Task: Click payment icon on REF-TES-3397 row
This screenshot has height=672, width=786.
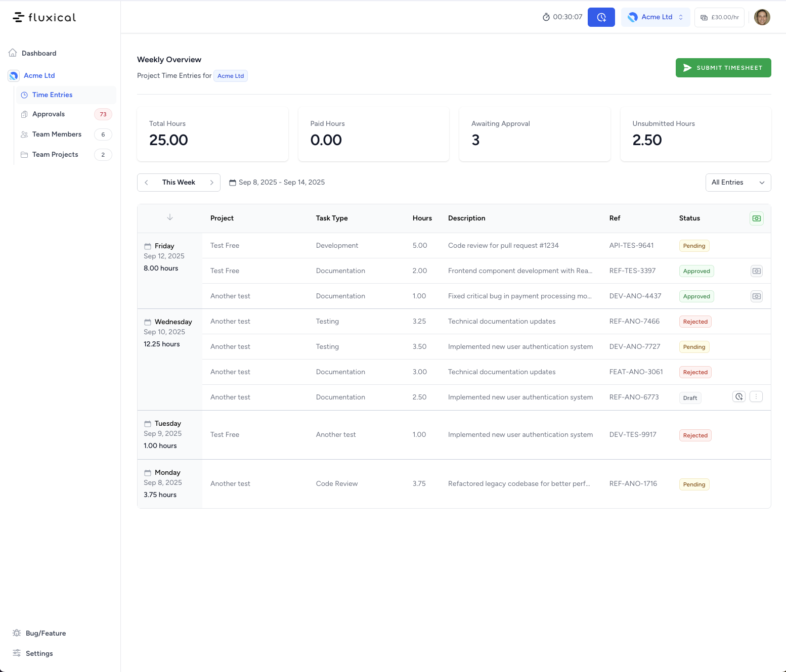Action: [x=756, y=271]
